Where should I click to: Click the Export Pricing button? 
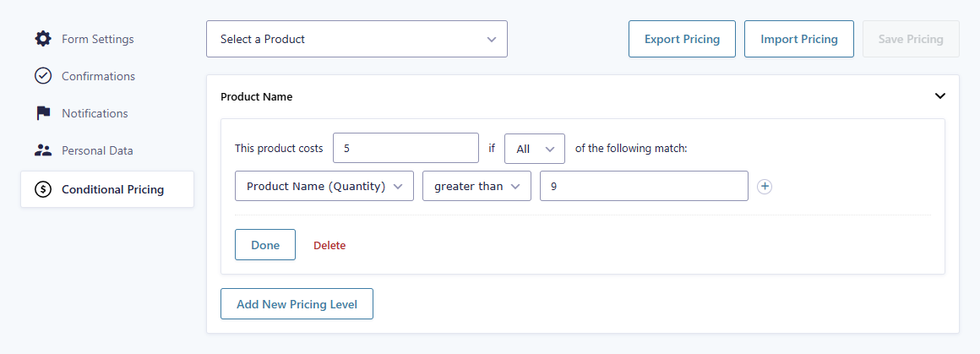click(682, 39)
